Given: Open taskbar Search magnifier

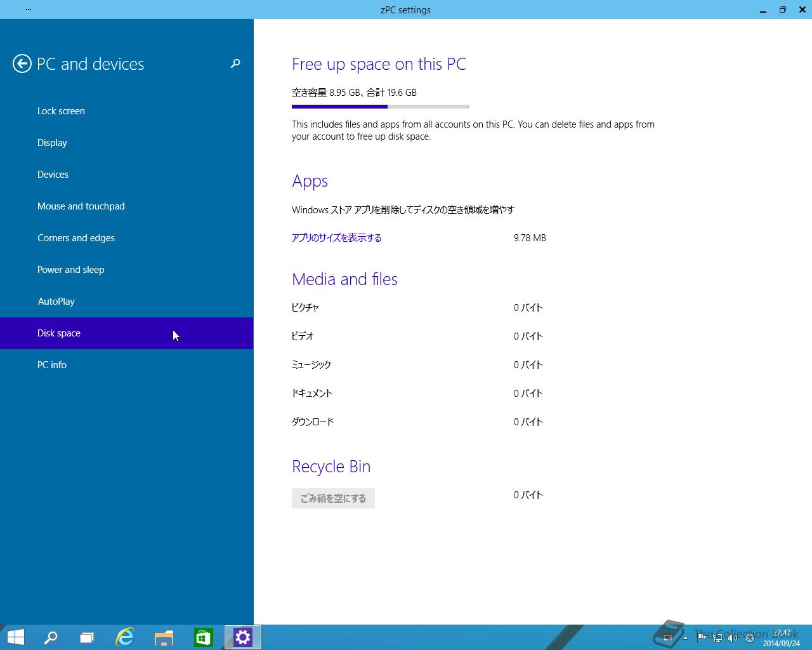Looking at the screenshot, I should 51,637.
